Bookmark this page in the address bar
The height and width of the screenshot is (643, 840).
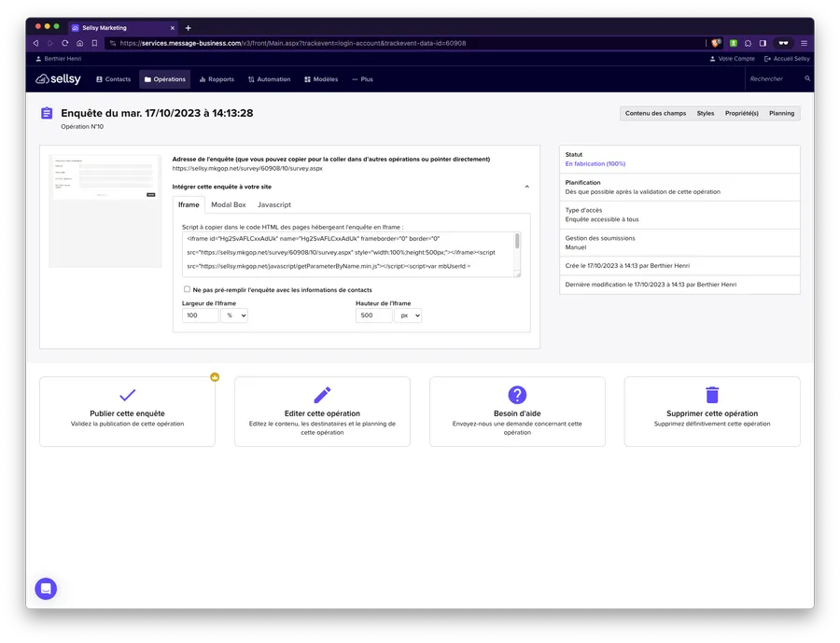[x=94, y=43]
